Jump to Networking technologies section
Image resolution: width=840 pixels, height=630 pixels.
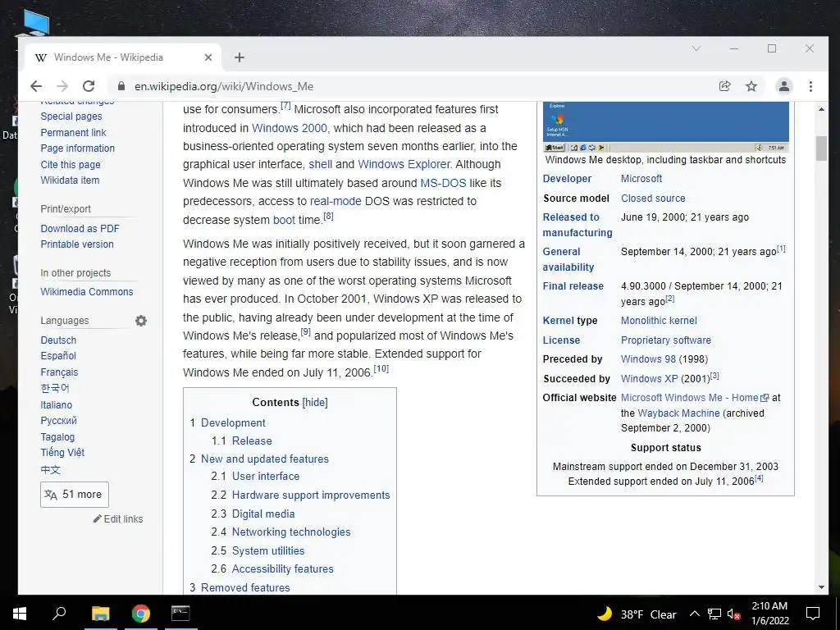tap(291, 532)
